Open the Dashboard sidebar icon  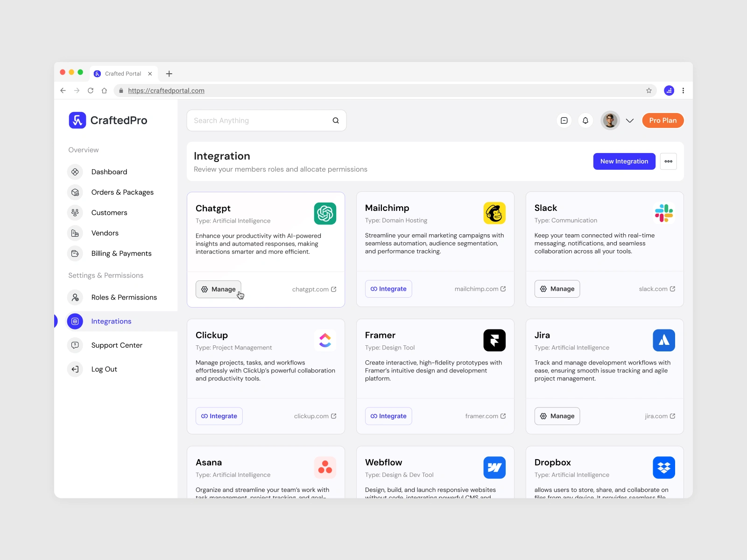pos(75,172)
